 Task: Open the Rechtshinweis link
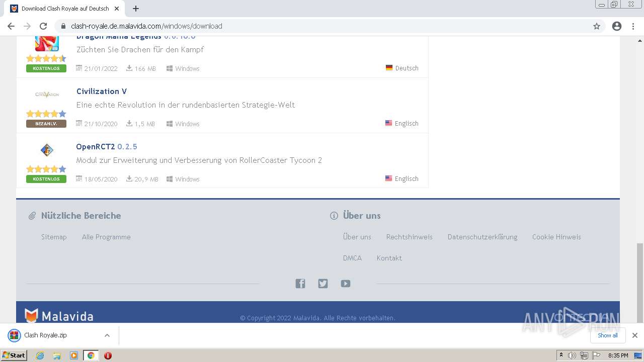click(410, 237)
